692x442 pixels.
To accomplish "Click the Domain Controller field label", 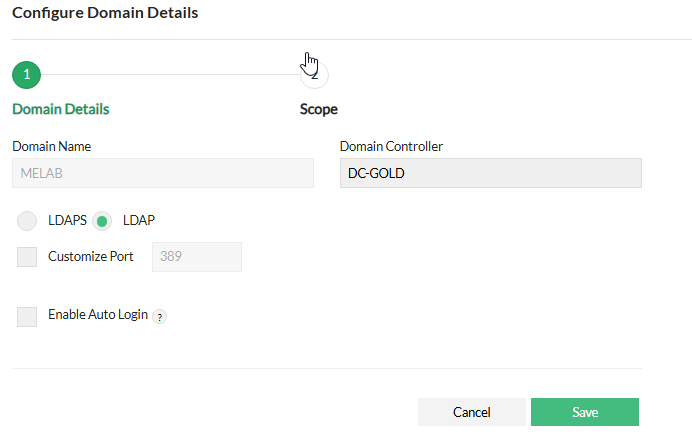I will click(x=391, y=146).
